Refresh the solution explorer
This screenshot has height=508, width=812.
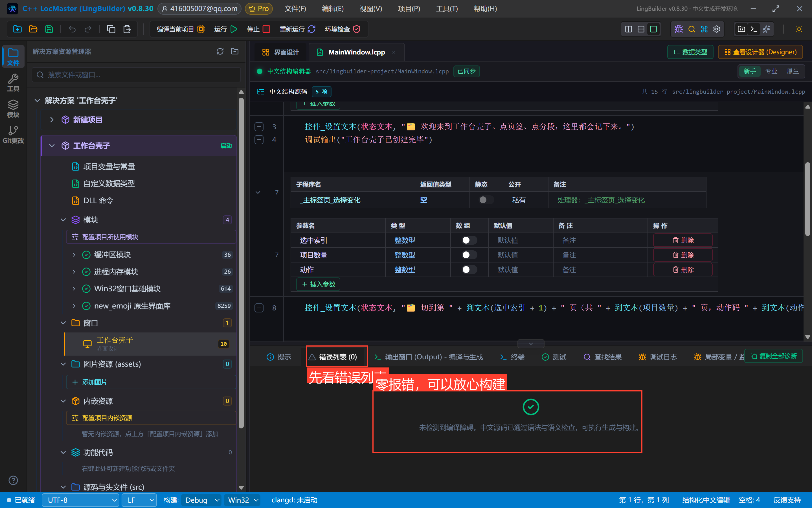tap(220, 51)
